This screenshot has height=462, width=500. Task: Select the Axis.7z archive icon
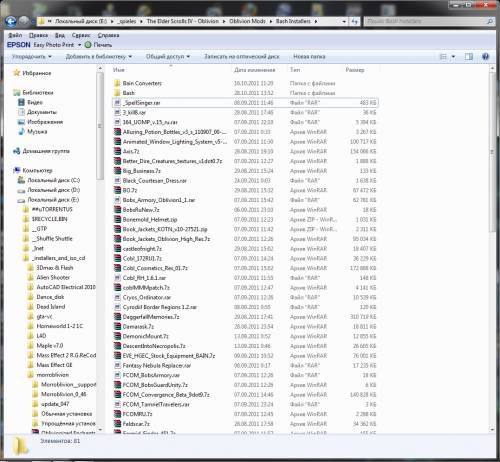[x=117, y=151]
